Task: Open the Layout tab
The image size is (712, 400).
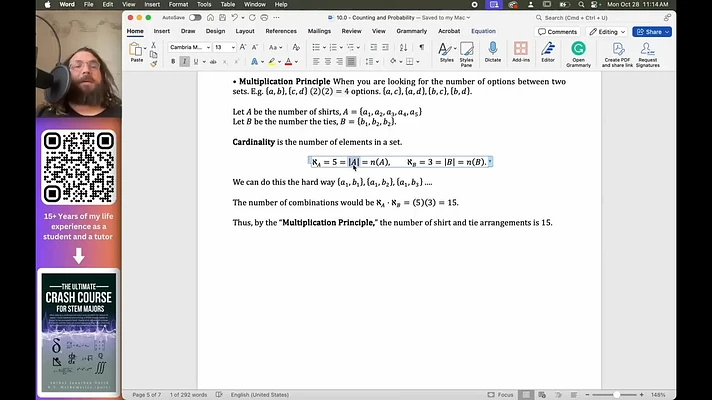Action: coord(245,31)
